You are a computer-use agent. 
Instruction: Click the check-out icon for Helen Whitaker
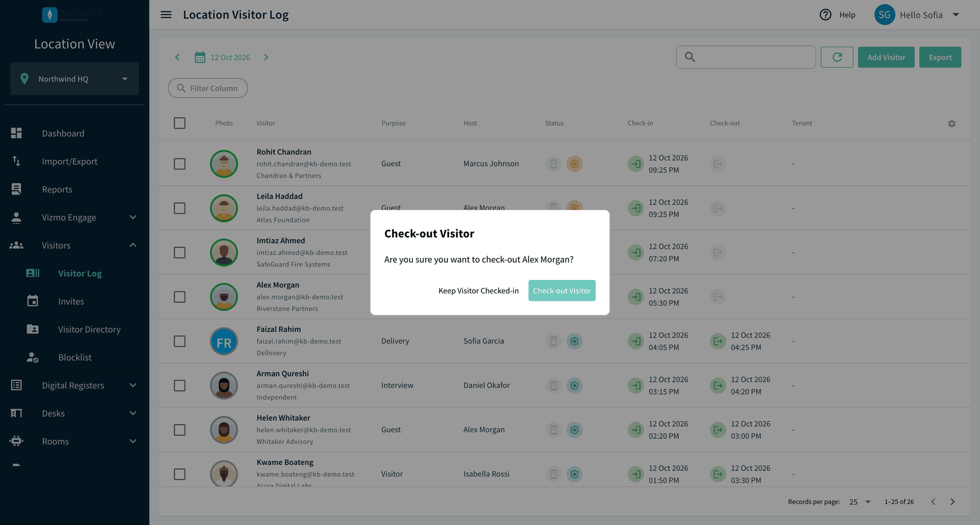point(718,430)
